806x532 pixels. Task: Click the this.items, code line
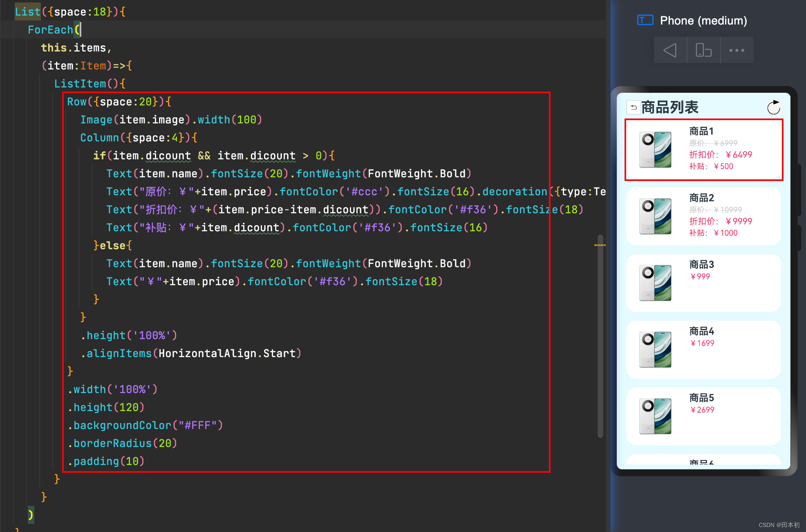(76, 48)
